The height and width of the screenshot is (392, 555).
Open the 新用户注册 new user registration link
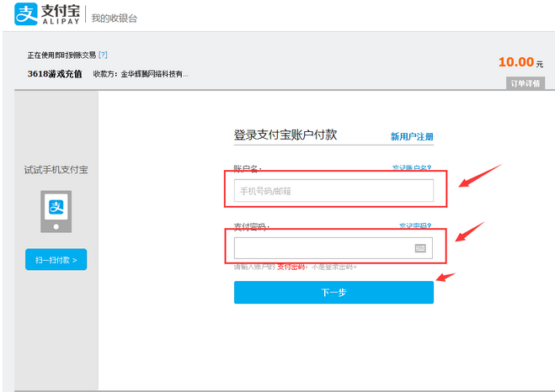coord(412,136)
